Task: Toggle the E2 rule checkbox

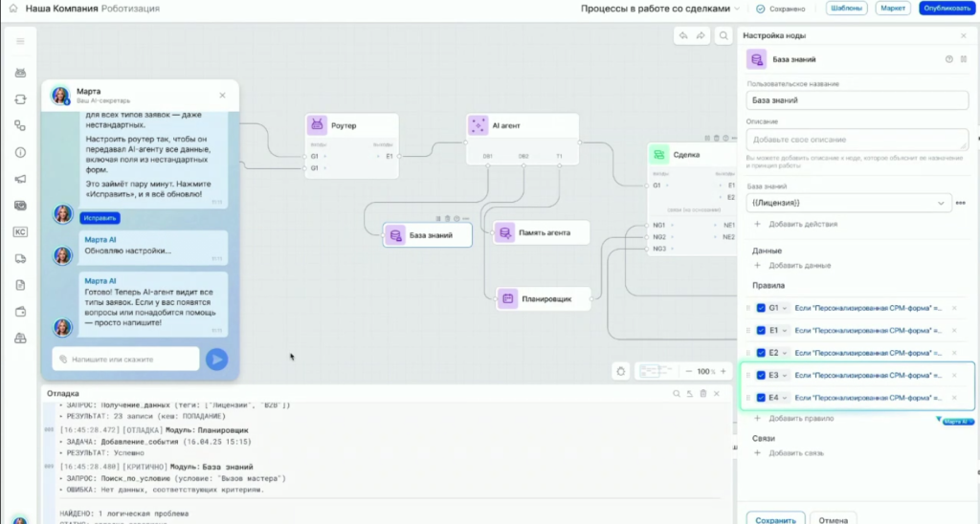Action: click(x=761, y=353)
